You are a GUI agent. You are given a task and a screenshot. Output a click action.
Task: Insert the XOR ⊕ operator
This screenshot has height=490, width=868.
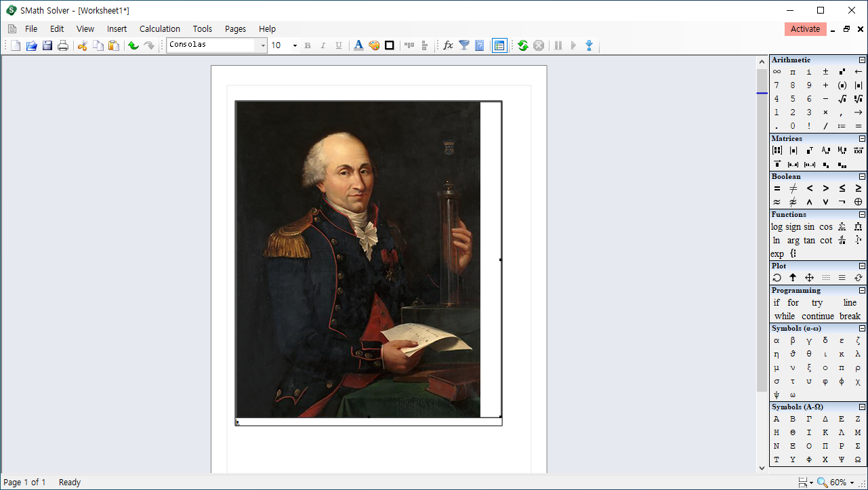pos(859,202)
